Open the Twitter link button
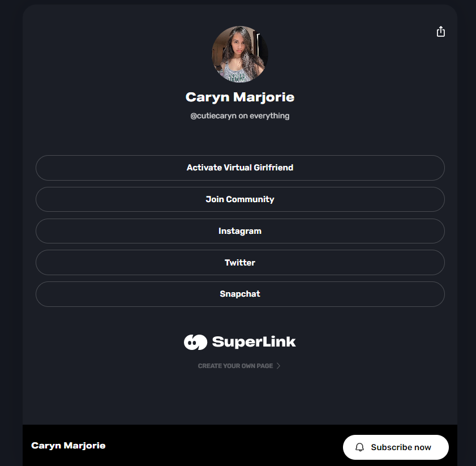 (x=240, y=263)
